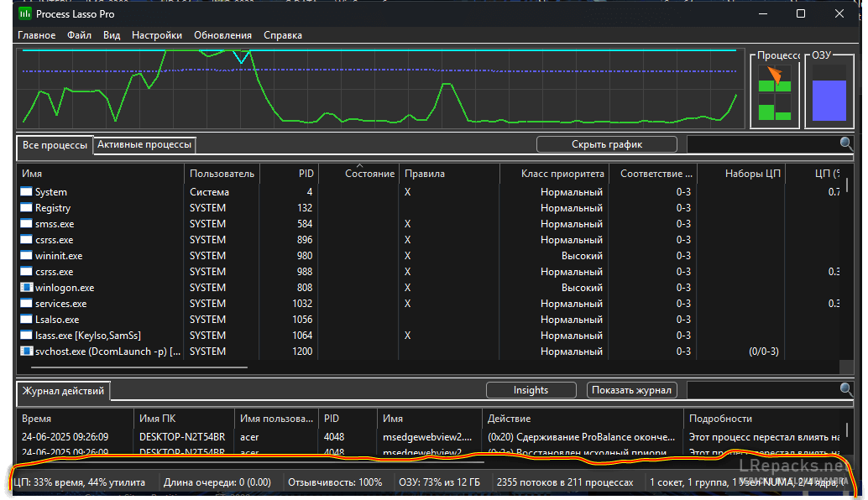Click the wininit.exe process icon
The image size is (868, 500).
tap(27, 256)
